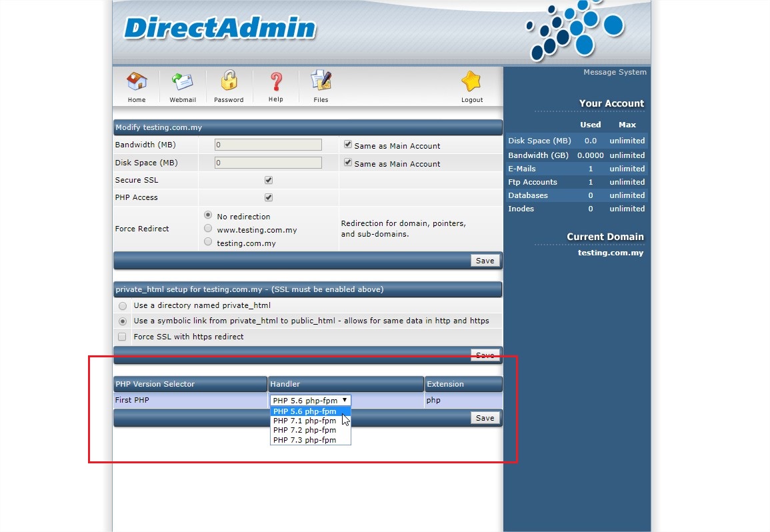This screenshot has width=770, height=532.
Task: Click the Modify testing.com.my section header
Action: [308, 127]
